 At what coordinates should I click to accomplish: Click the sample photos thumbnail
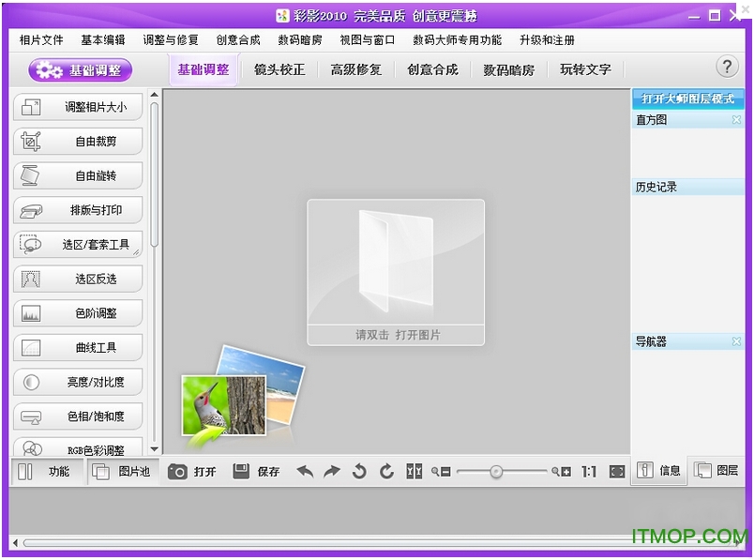[242, 396]
